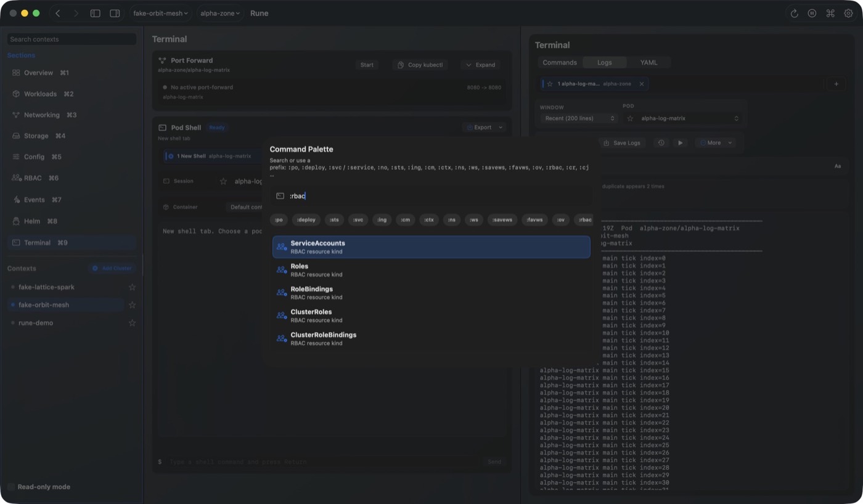Click the :ctx prefix chip
Image resolution: width=863 pixels, height=504 pixels.
429,220
